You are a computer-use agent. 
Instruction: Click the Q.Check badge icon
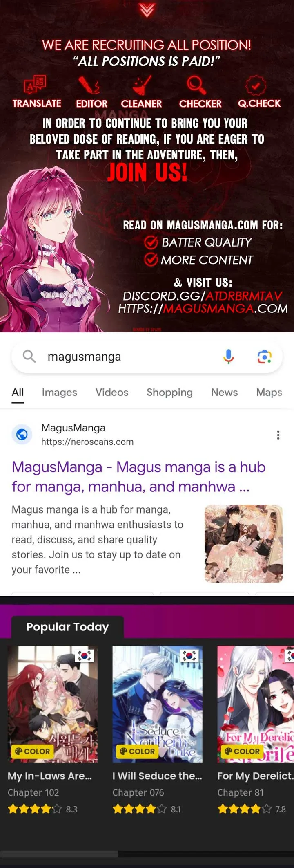point(256,85)
